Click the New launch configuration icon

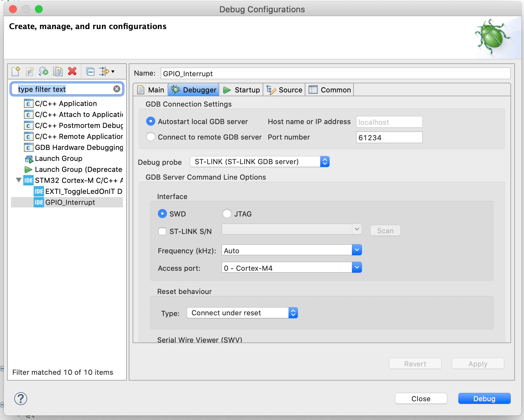[x=16, y=71]
